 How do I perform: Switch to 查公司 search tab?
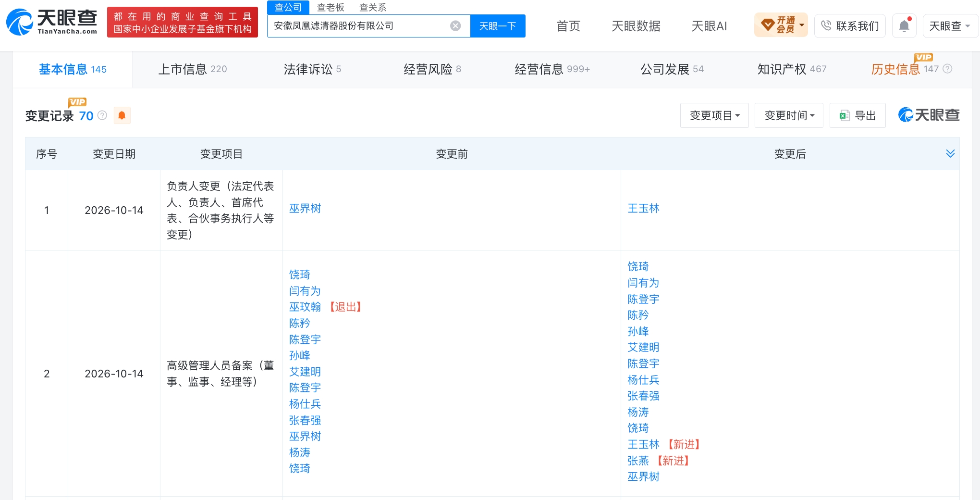click(288, 7)
